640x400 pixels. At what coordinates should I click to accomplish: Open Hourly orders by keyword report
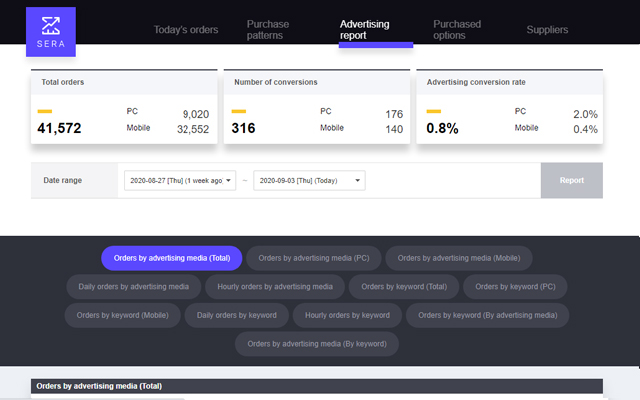347,315
